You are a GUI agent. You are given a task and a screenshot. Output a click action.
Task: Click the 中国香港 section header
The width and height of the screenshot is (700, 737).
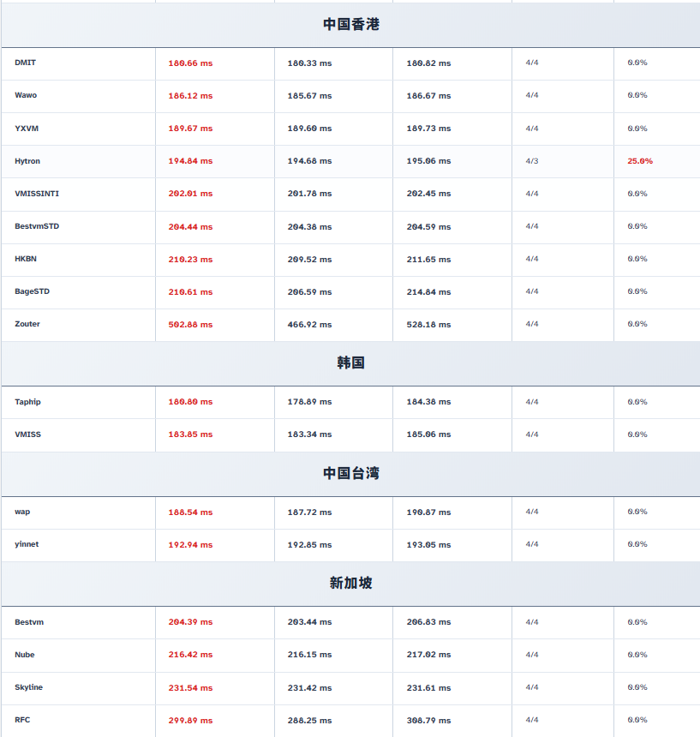(x=350, y=25)
